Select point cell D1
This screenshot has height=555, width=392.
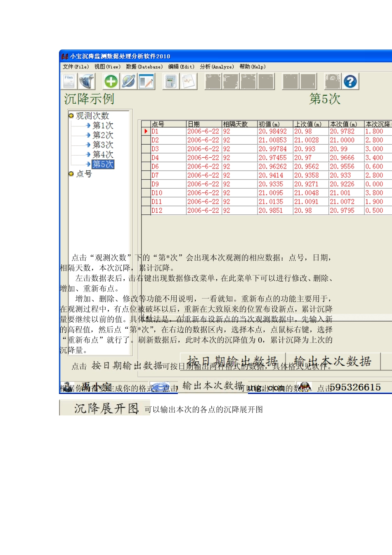point(168,131)
